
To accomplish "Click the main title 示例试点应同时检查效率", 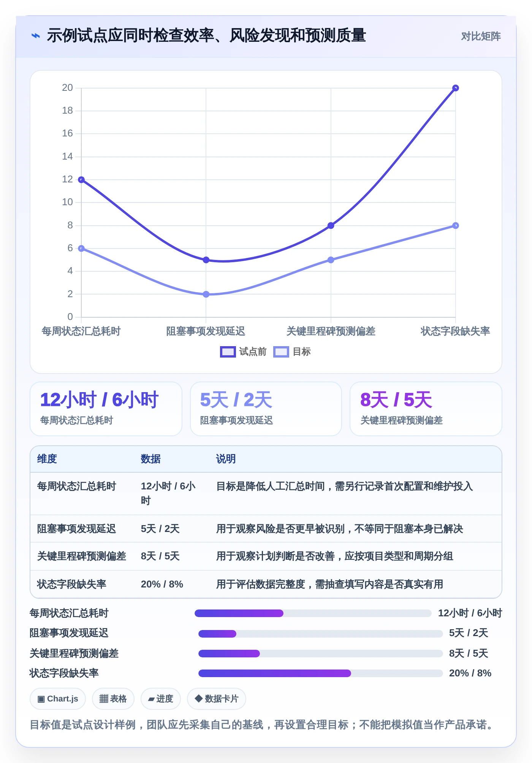I will point(206,36).
